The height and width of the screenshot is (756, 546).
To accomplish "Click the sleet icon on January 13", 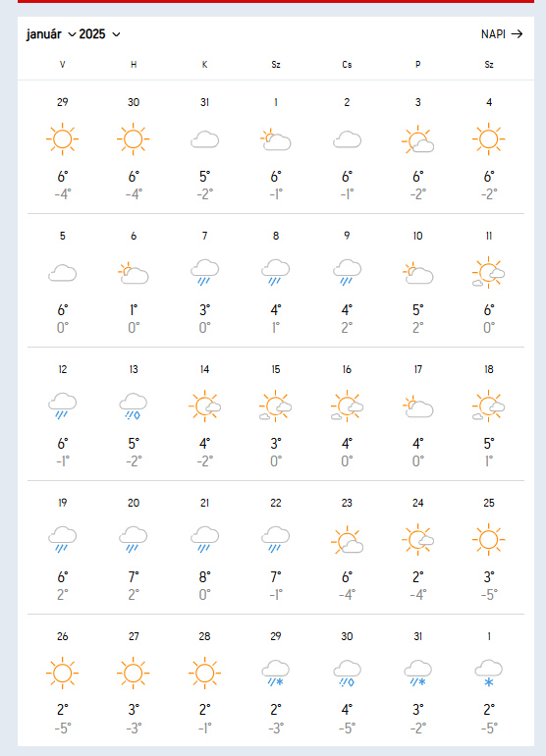I will click(134, 405).
